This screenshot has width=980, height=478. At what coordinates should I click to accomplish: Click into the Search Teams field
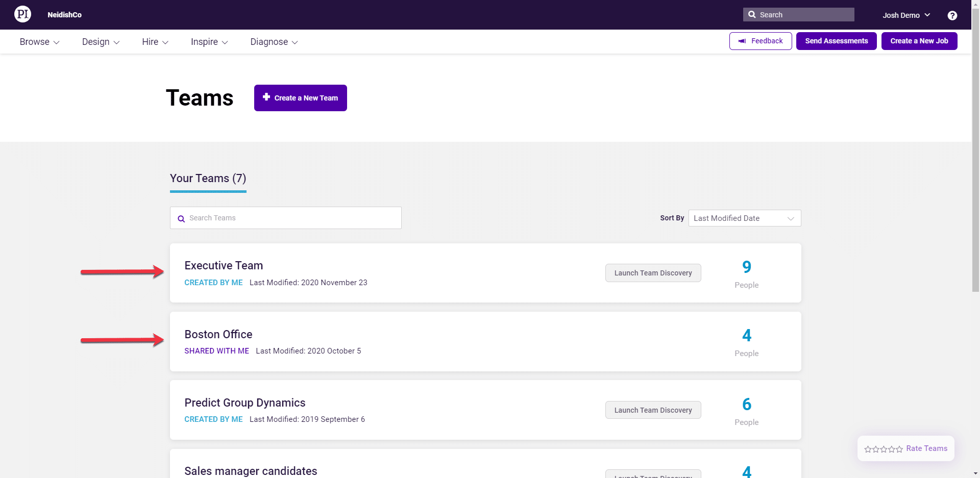[286, 218]
